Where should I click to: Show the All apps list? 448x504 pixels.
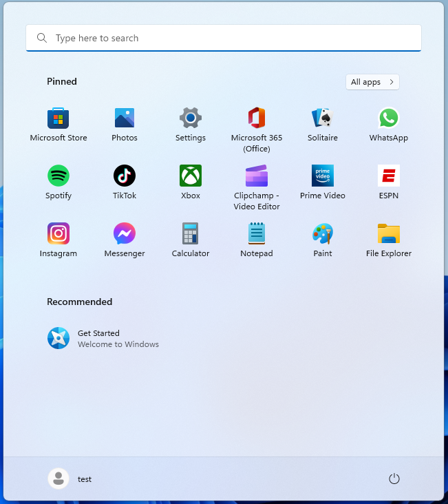click(372, 82)
